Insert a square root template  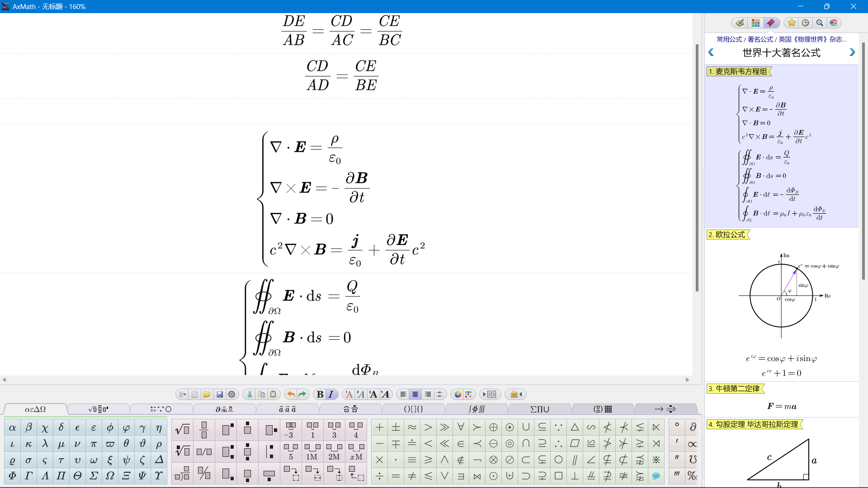pos(182,429)
